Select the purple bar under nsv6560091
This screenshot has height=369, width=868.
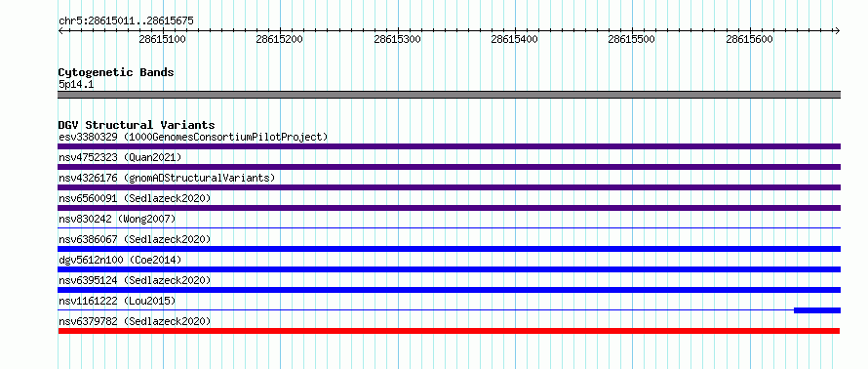point(449,208)
